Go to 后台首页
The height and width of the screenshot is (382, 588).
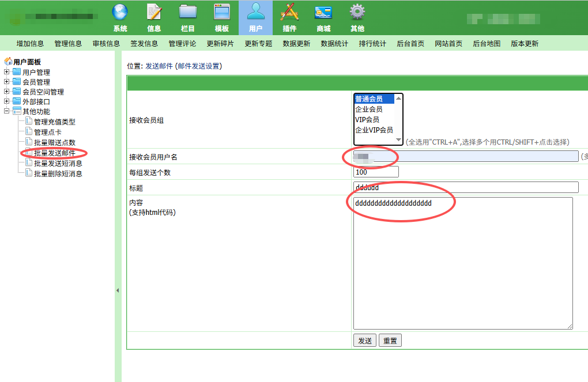click(410, 43)
